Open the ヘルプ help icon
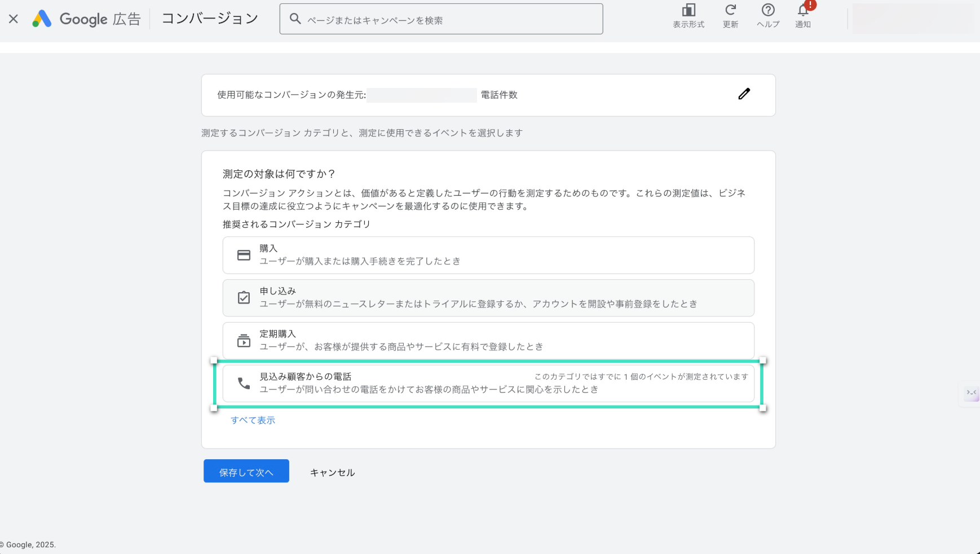Viewport: 980px width, 554px height. [x=767, y=11]
